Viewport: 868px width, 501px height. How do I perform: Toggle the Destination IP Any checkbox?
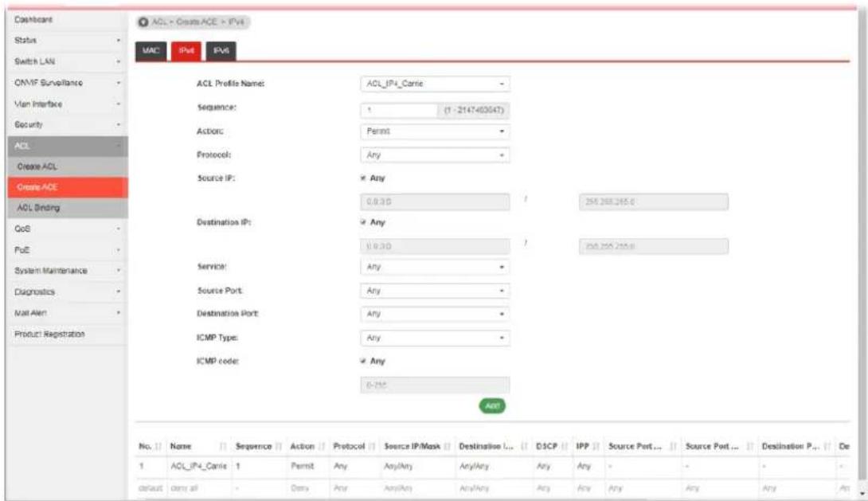(x=363, y=222)
